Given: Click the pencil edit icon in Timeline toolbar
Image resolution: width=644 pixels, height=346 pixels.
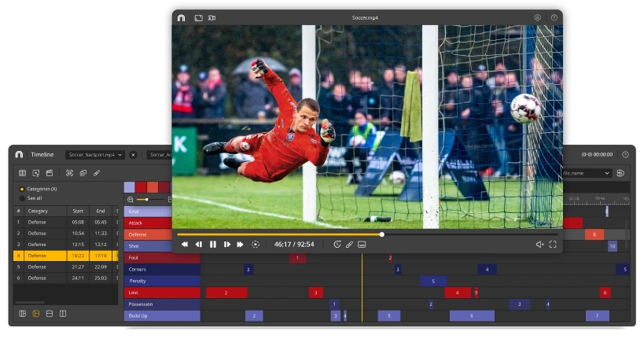Looking at the screenshot, I should (x=97, y=172).
